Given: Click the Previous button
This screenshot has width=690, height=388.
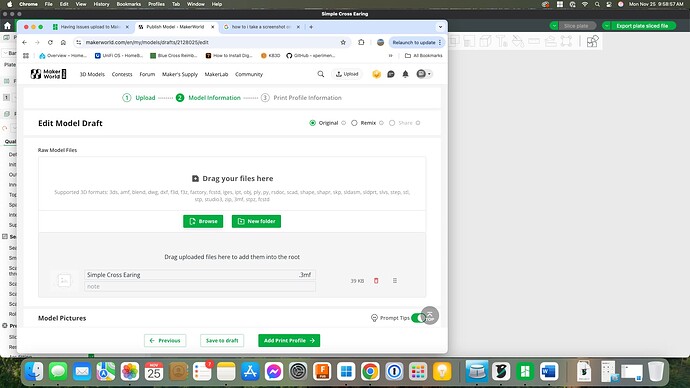Looking at the screenshot, I should click(x=165, y=340).
